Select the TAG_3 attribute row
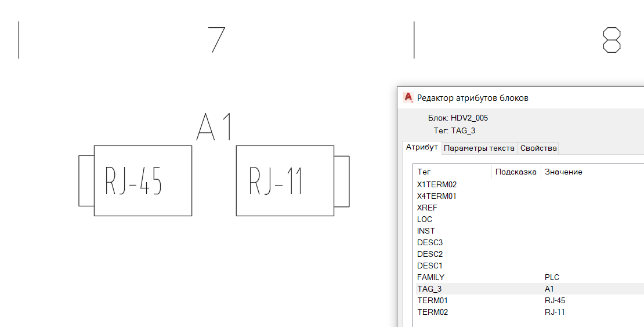 [530, 289]
